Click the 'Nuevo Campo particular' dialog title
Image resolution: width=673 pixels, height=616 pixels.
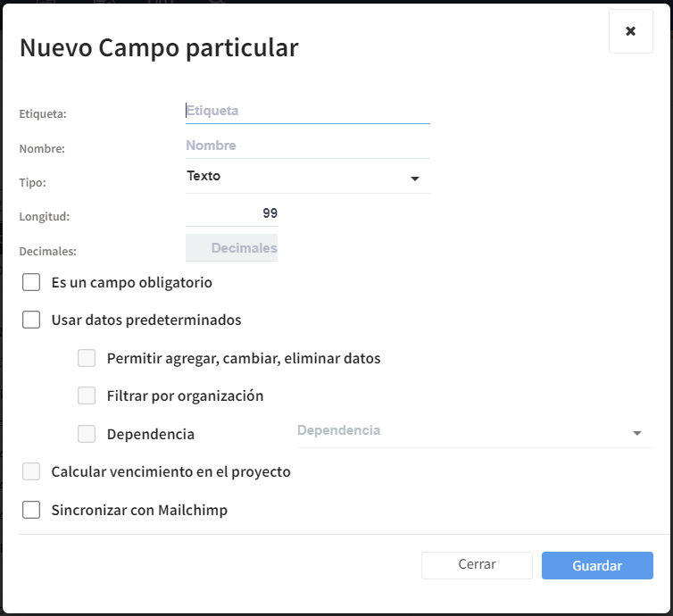(x=159, y=48)
